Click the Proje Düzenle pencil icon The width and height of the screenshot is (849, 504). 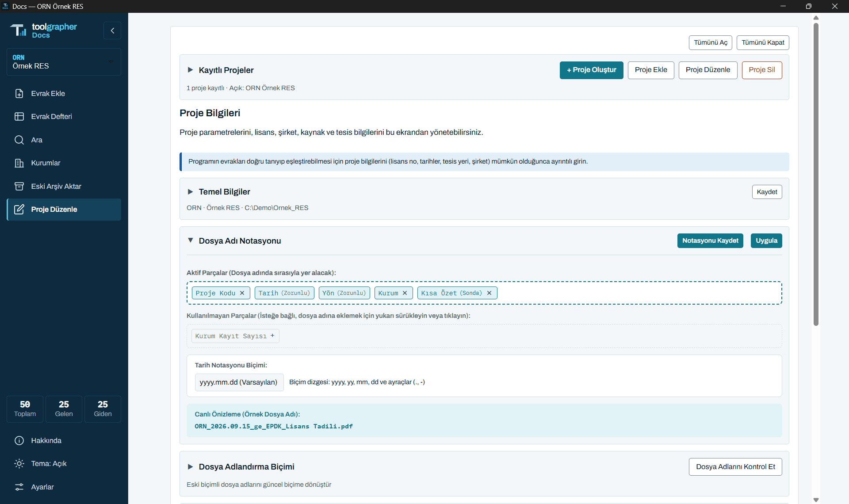click(19, 209)
